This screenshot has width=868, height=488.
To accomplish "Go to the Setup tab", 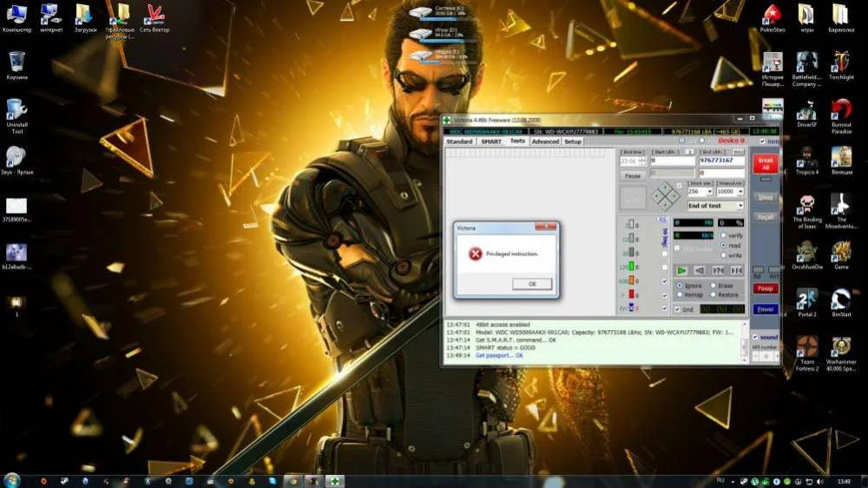I will [573, 142].
